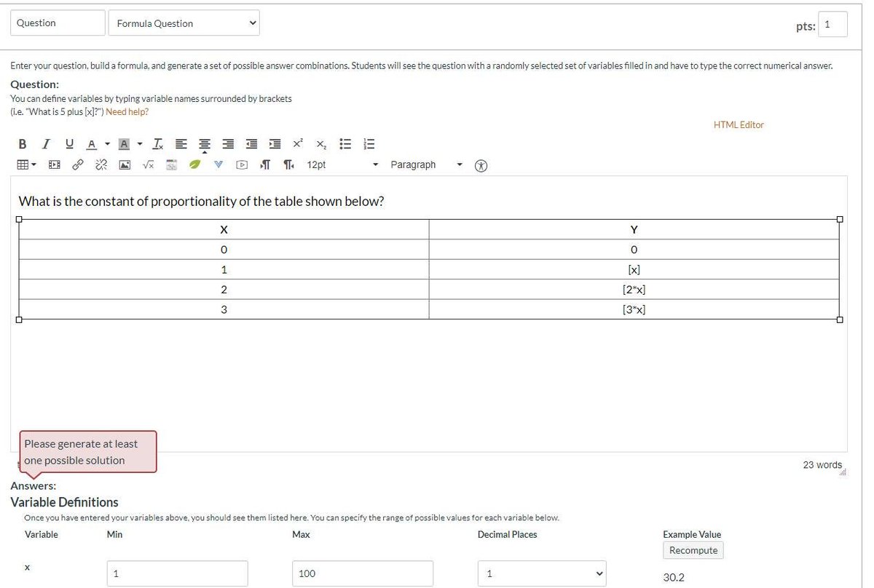The height and width of the screenshot is (588, 874).
Task: Insert a bulleted list
Action: click(345, 144)
